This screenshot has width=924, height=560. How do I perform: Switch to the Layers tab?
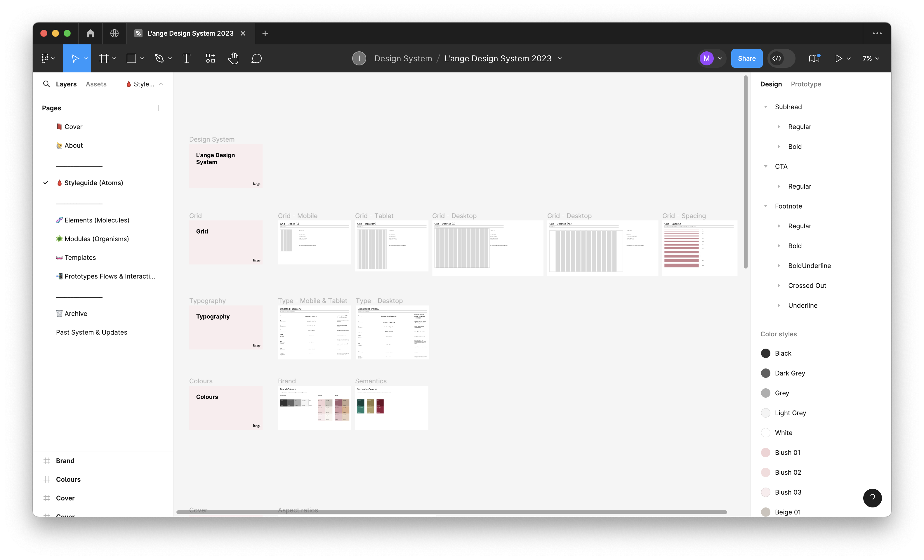[66, 84]
